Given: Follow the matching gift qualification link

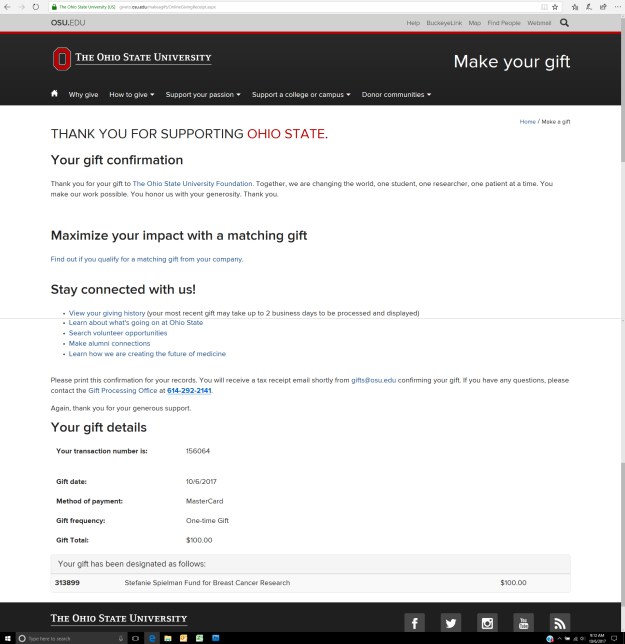Looking at the screenshot, I should (x=147, y=259).
